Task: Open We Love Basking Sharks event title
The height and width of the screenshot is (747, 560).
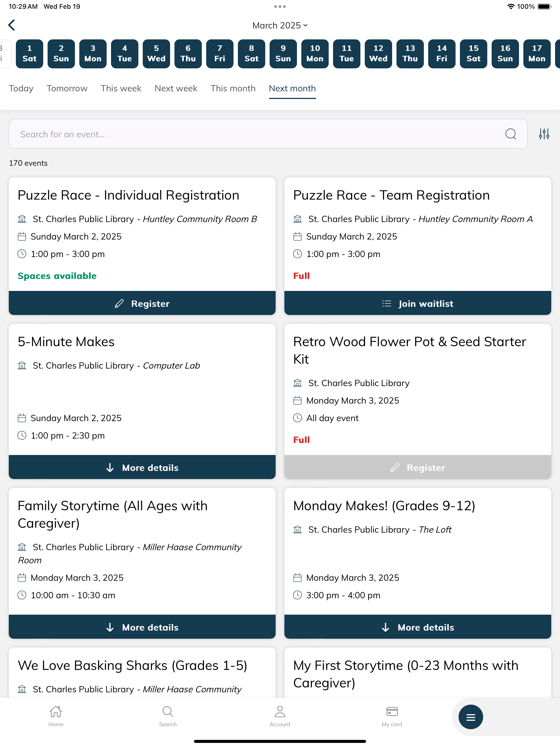Action: [132, 666]
